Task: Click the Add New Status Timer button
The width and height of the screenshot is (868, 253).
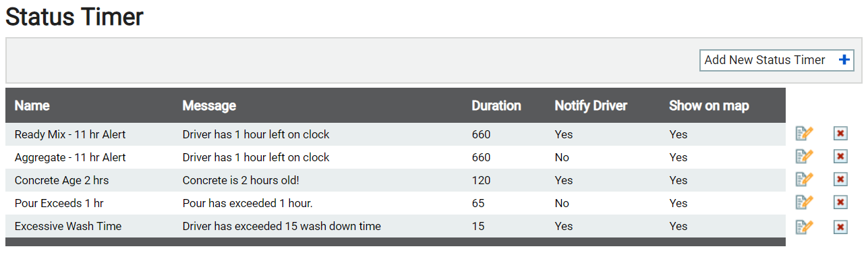Action: pyautogui.click(x=777, y=60)
